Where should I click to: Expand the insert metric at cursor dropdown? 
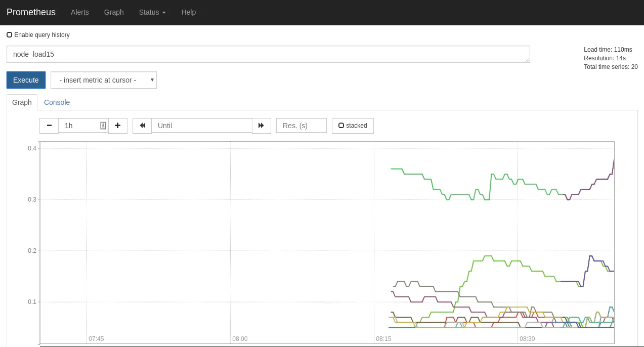tap(104, 80)
